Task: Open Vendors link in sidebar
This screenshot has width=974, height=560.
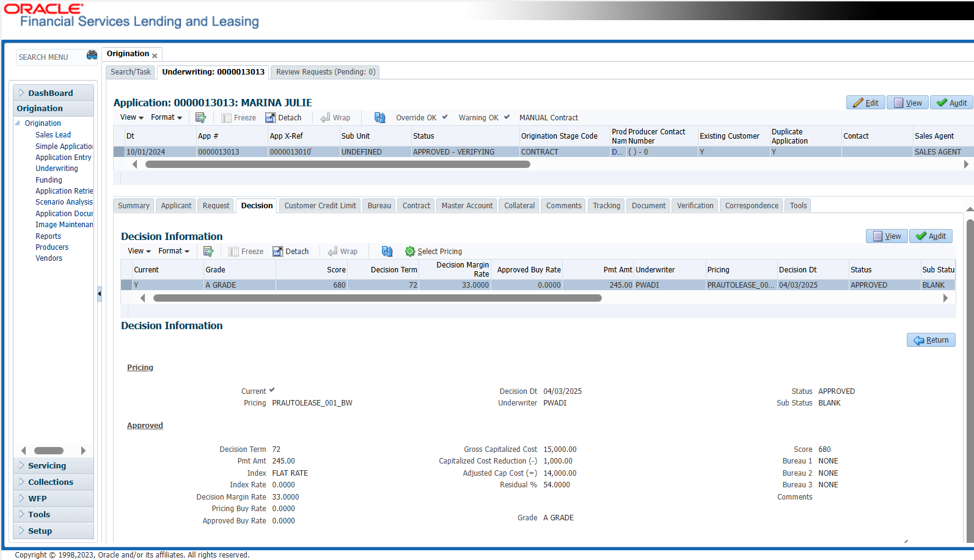Action: [49, 258]
